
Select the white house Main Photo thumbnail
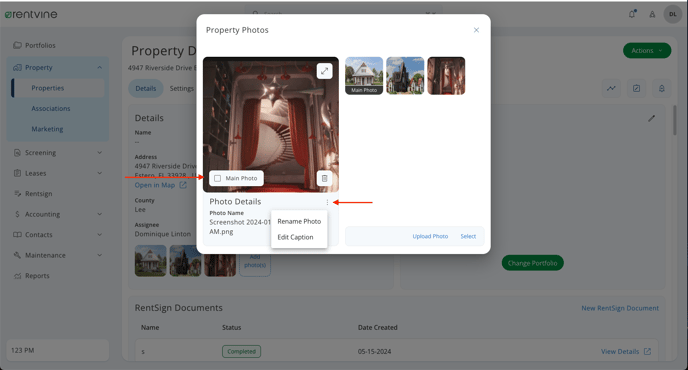364,75
